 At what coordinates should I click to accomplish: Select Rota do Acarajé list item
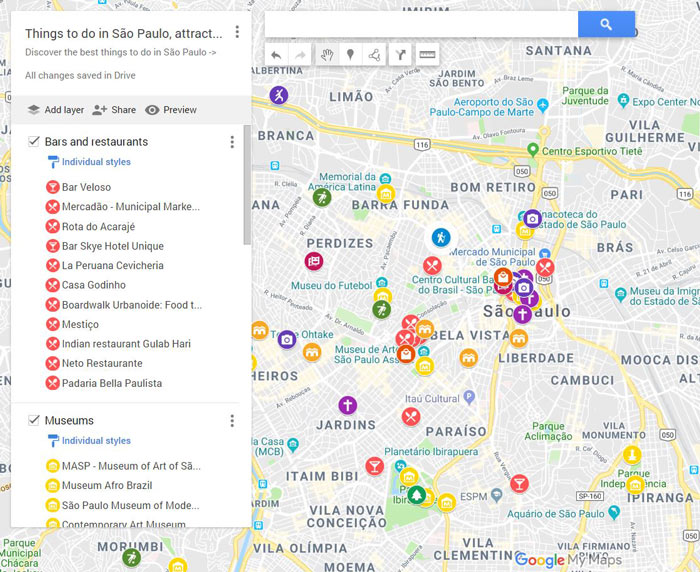point(90,226)
